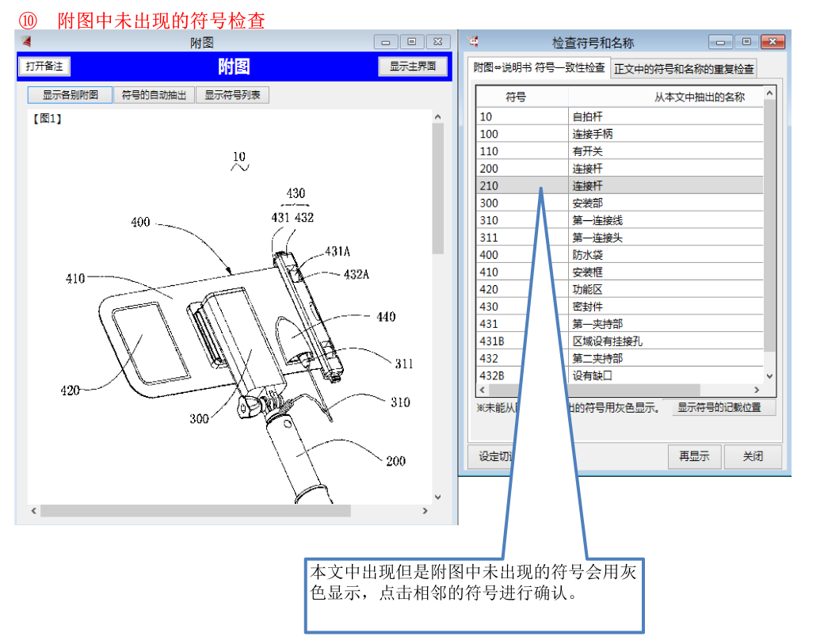The width and height of the screenshot is (824, 644).
Task: Click 显示符号列表 button
Action: point(232,95)
